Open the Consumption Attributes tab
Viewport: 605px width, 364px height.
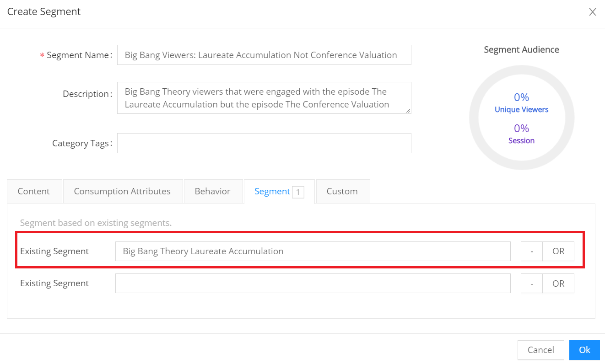click(x=122, y=192)
